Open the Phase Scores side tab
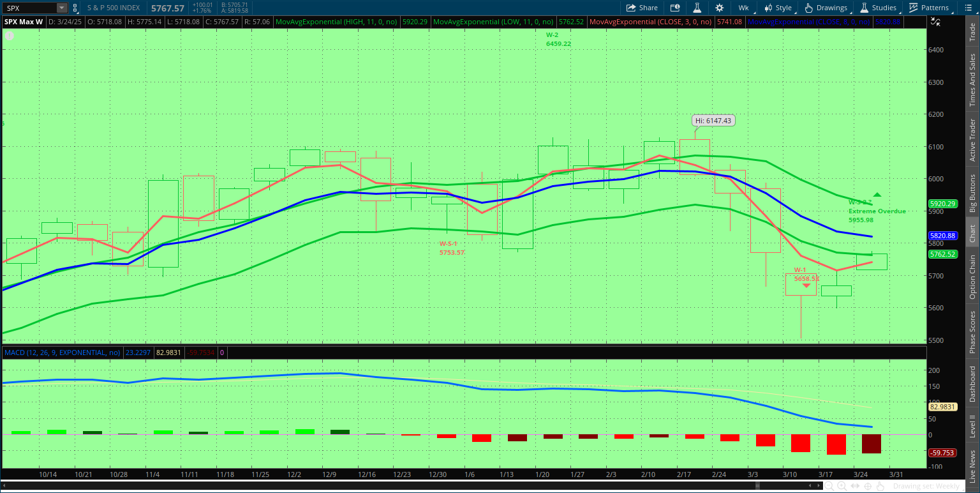Screen dimensions: 980x493 (x=972, y=332)
